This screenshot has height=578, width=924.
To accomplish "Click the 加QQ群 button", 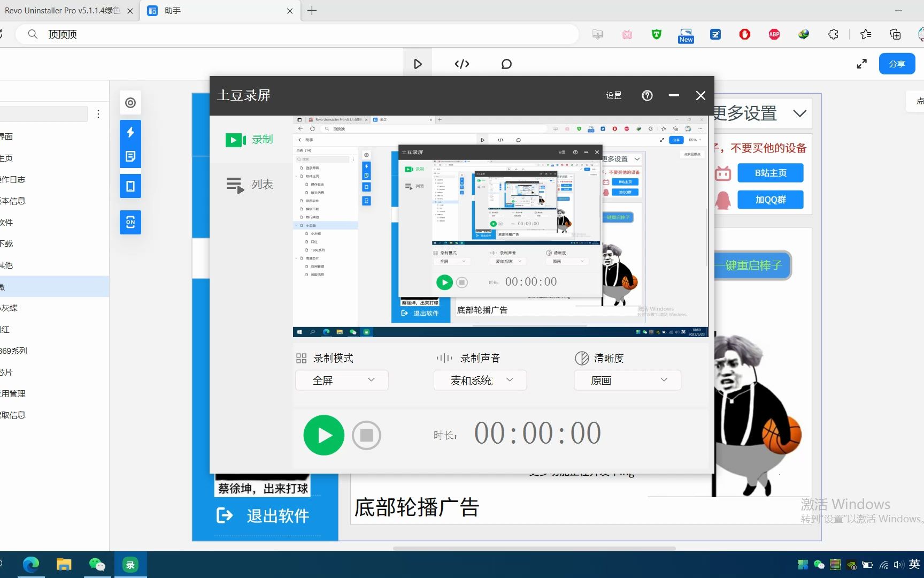I will 771,200.
